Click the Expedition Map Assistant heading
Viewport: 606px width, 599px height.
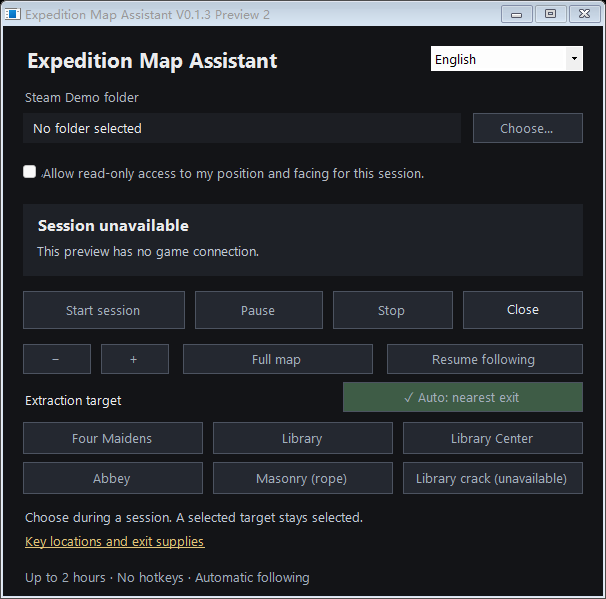(152, 61)
